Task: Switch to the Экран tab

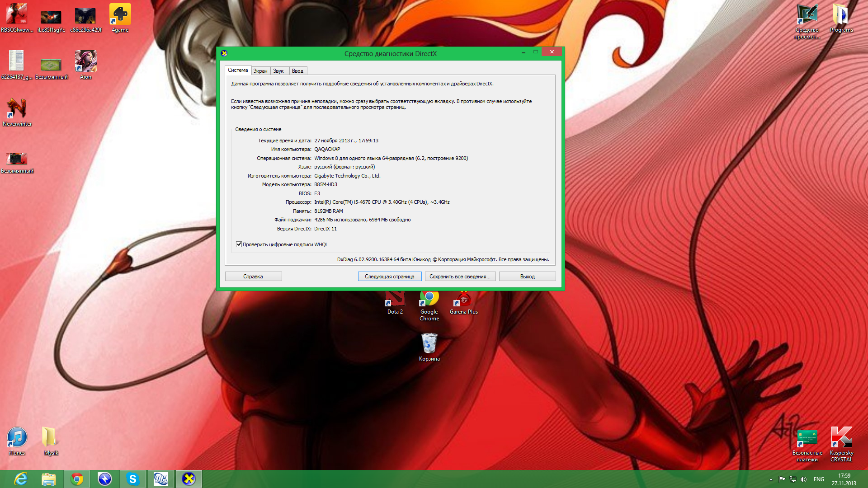Action: click(x=260, y=71)
